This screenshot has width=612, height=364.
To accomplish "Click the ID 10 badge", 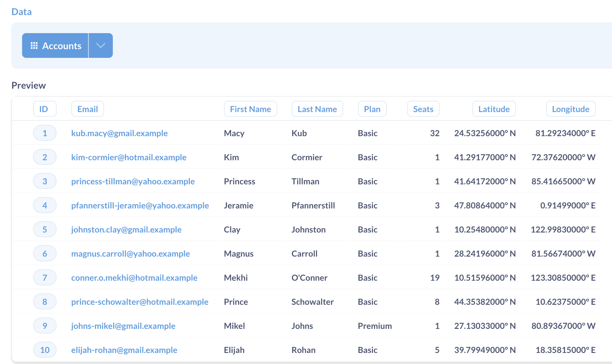I will point(45,350).
